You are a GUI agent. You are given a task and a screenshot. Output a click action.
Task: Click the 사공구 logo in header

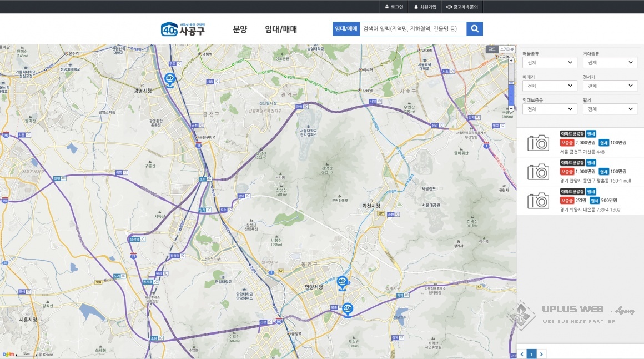(183, 29)
